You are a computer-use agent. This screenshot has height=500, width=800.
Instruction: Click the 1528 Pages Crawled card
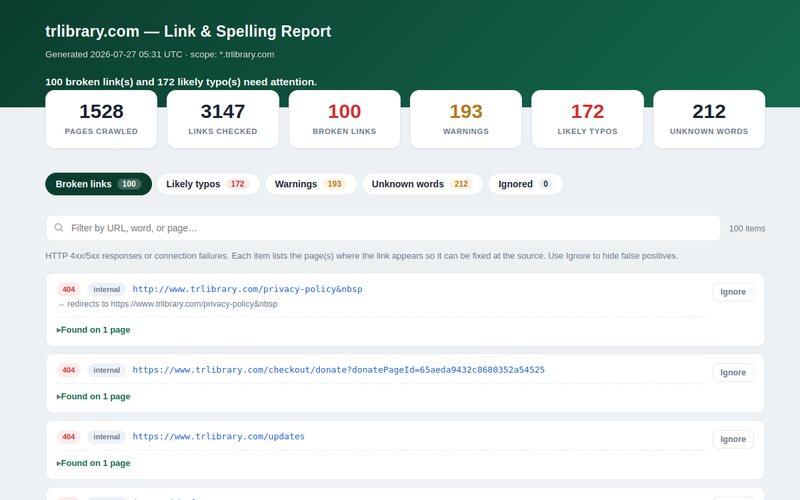click(101, 119)
